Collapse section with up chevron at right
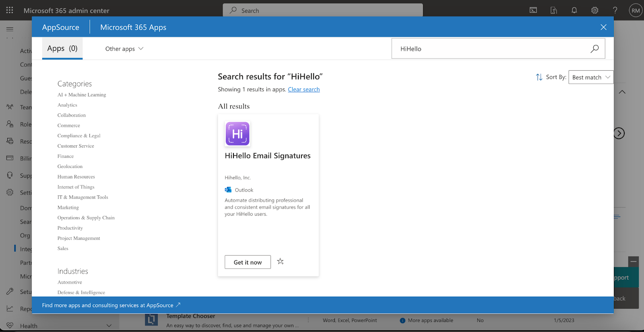644x332 pixels. tap(622, 92)
